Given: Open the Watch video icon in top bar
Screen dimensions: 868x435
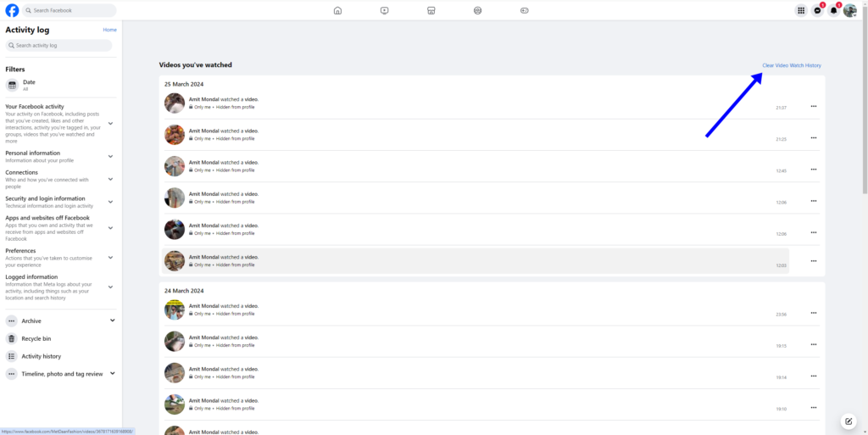Looking at the screenshot, I should click(x=384, y=10).
